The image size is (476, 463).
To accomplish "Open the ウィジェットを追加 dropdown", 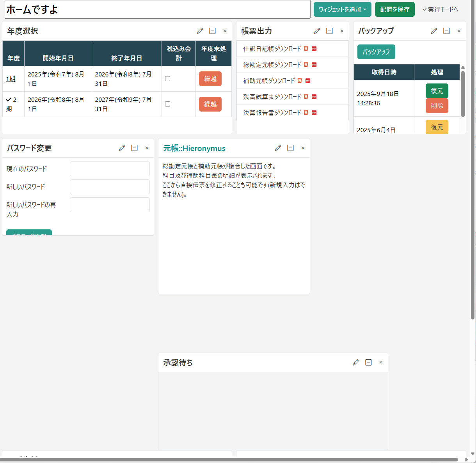I will click(342, 9).
